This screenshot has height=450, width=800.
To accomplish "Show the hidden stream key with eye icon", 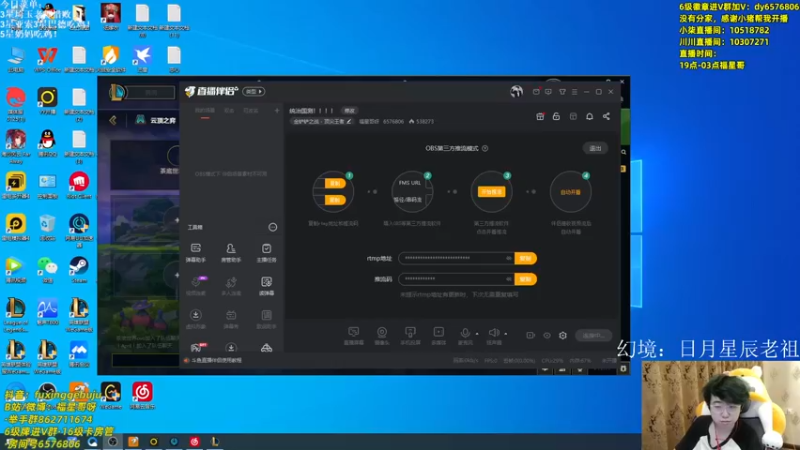I will coord(508,279).
